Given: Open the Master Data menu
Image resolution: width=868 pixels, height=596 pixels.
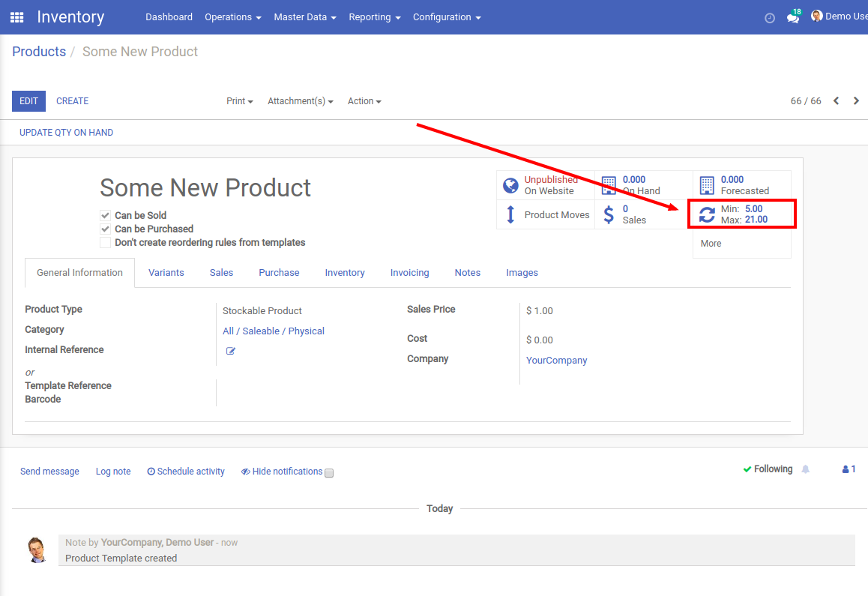Looking at the screenshot, I should click(305, 16).
